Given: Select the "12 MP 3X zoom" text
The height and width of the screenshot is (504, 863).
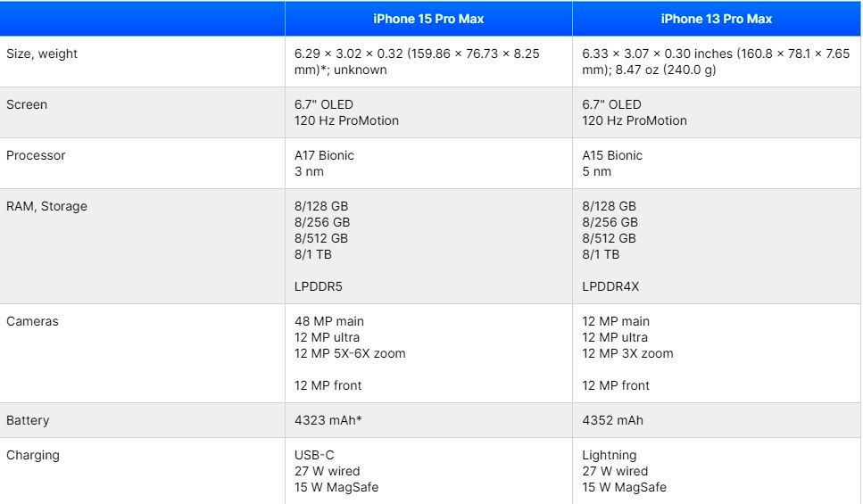Looking at the screenshot, I should pyautogui.click(x=627, y=353).
